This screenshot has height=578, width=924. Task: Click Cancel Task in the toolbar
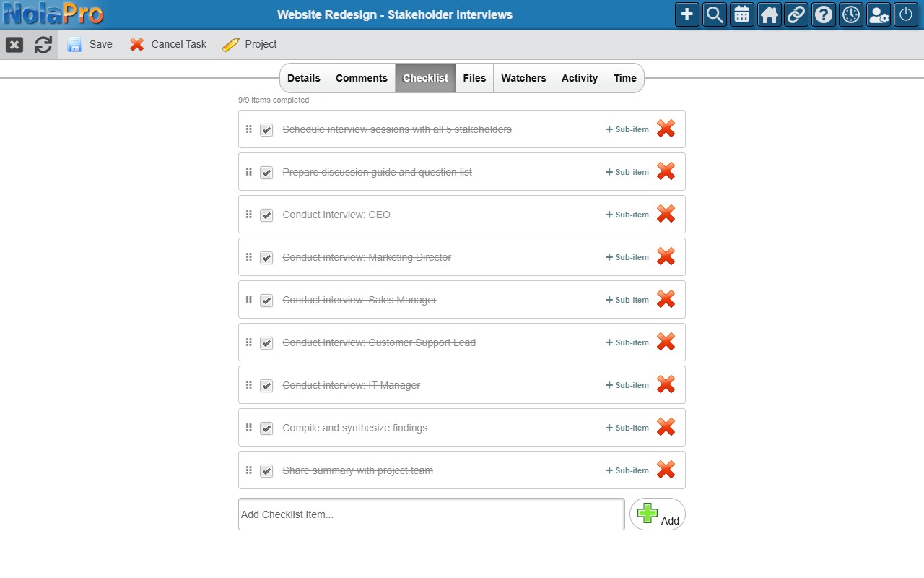click(x=168, y=45)
